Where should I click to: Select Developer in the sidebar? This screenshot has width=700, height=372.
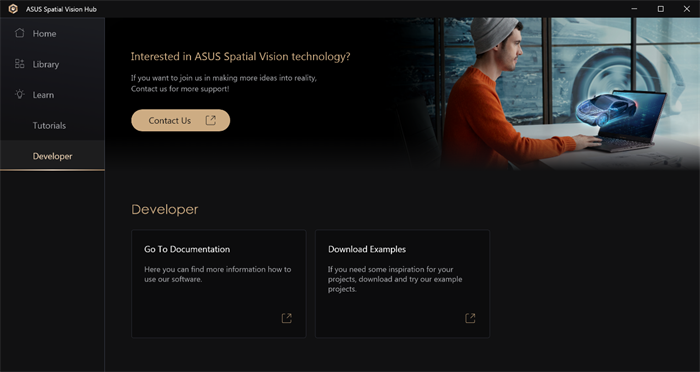tap(52, 156)
